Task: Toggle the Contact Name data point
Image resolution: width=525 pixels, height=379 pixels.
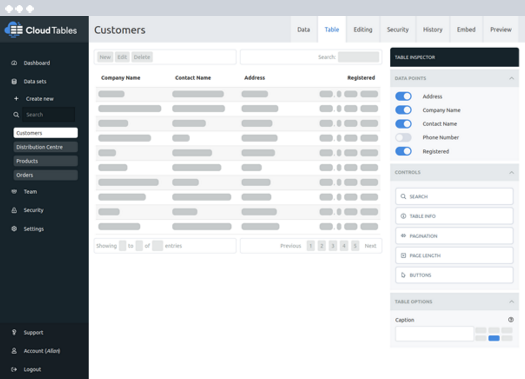Action: [x=403, y=124]
